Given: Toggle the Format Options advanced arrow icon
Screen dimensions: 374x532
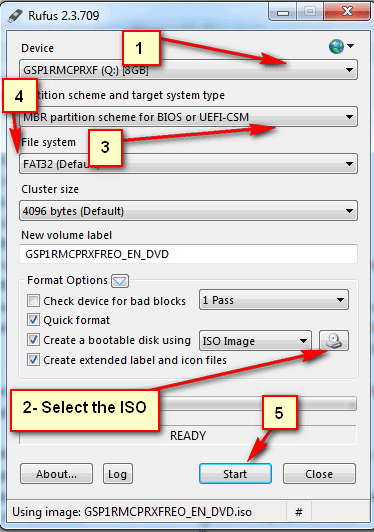Looking at the screenshot, I should tap(120, 281).
